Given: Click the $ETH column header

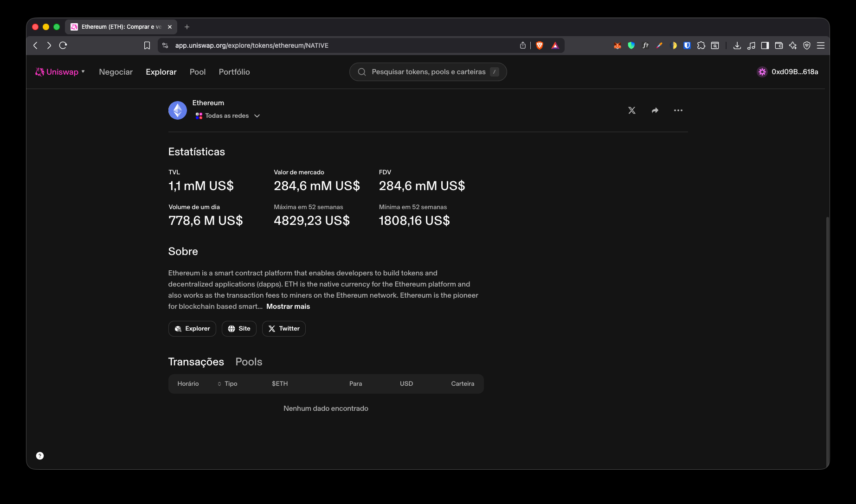Looking at the screenshot, I should [280, 384].
